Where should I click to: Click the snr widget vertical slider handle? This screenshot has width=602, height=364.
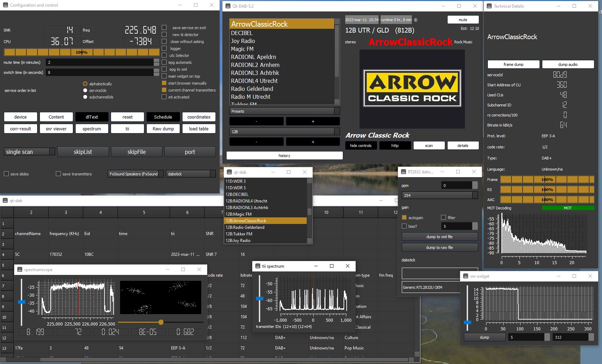click(x=467, y=322)
